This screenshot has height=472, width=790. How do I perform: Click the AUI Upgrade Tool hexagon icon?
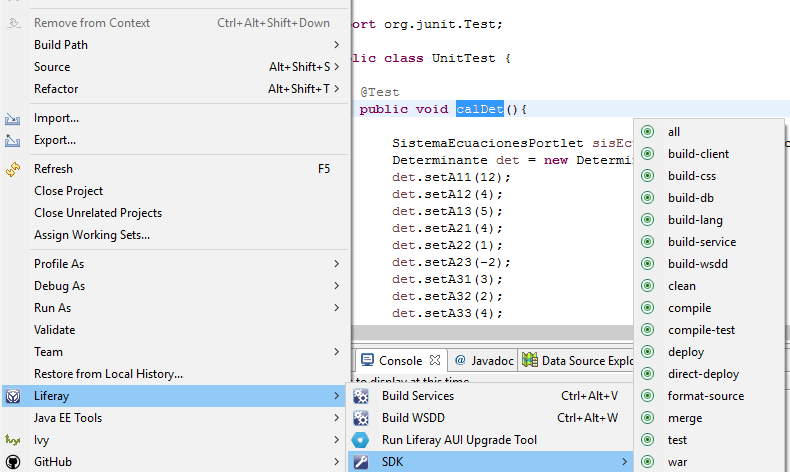tap(361, 440)
